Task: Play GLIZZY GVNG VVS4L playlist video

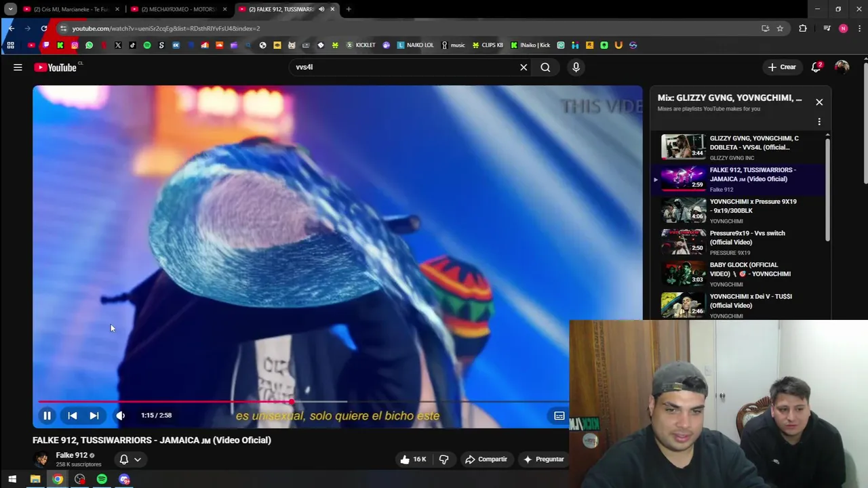Action: 738,147
